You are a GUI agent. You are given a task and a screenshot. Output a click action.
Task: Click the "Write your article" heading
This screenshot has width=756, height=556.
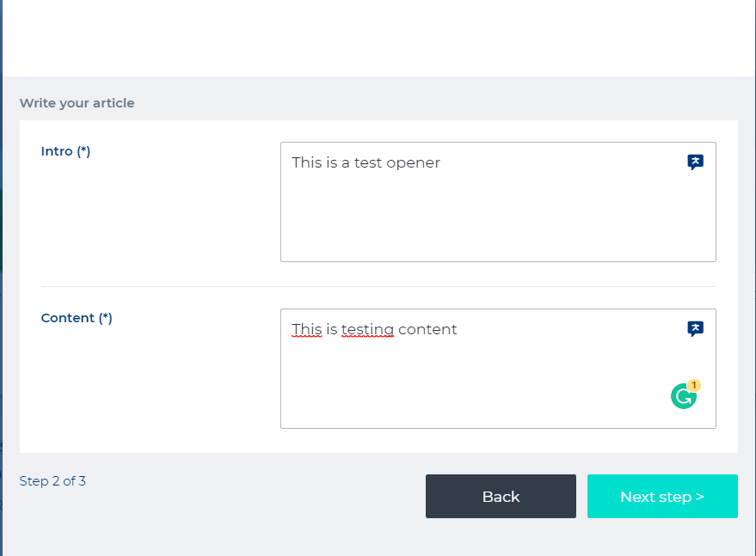[77, 103]
